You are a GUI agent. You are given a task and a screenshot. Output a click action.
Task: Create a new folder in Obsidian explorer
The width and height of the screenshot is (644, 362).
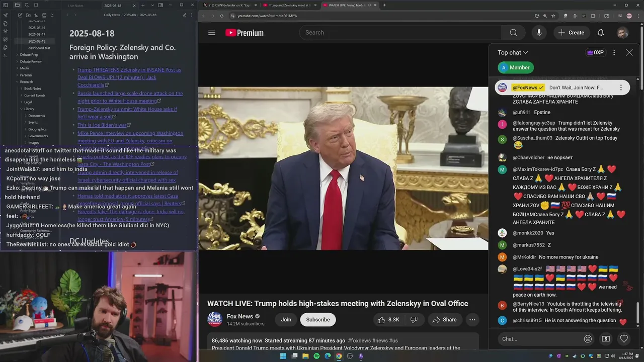28,15
